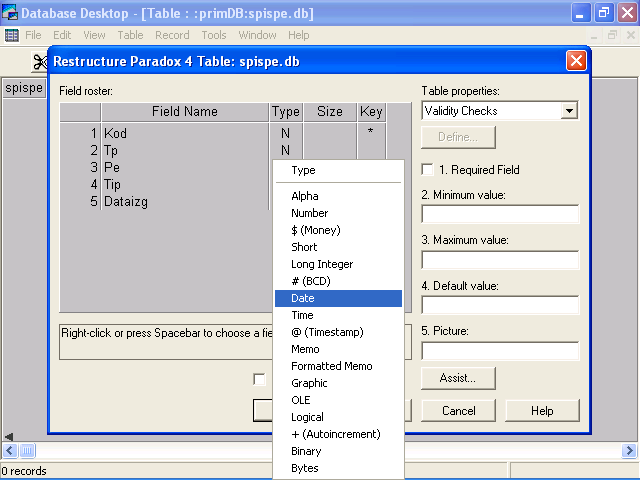Close the Restructure Paradox dialog
Viewport: 640px width, 480px height.
[576, 61]
